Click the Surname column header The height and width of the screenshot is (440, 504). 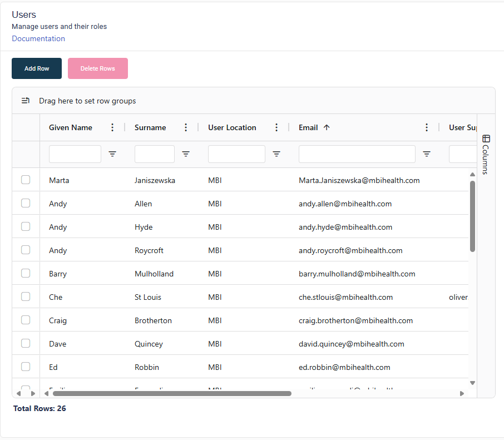click(150, 127)
